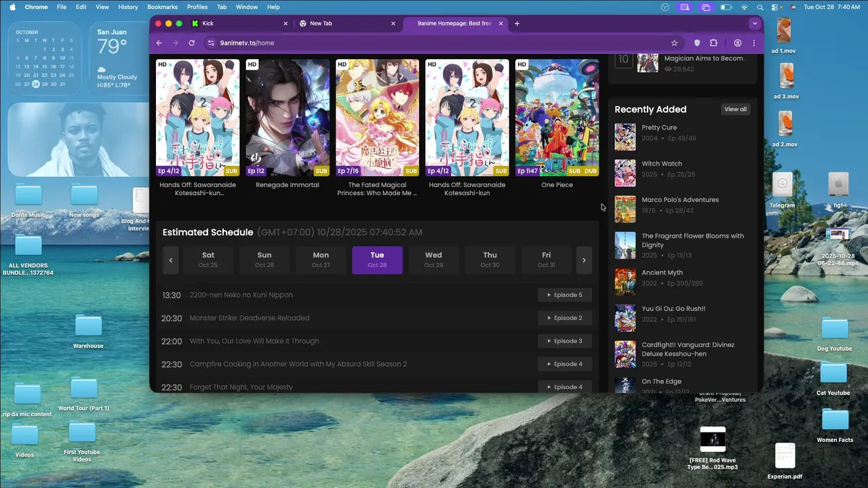Image resolution: width=868 pixels, height=488 pixels.
Task: Select Thu Oct 30 schedule day
Action: pos(490,260)
